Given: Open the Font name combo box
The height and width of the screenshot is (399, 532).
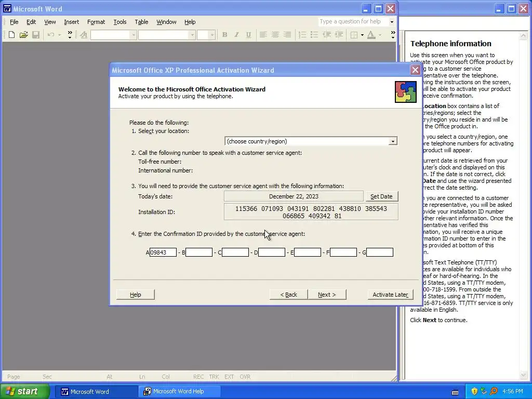Looking at the screenshot, I should coord(192,35).
